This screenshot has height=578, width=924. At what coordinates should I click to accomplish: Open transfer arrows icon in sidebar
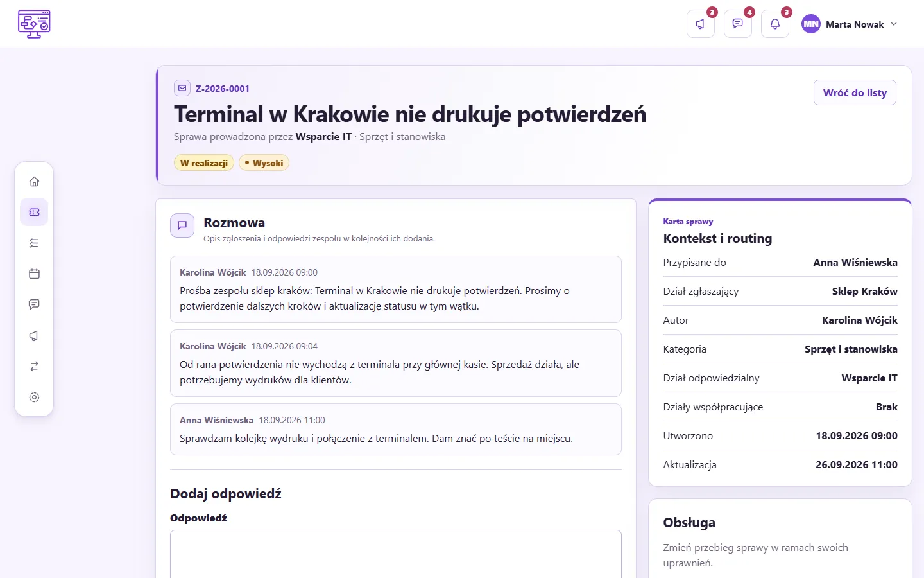[x=34, y=366]
